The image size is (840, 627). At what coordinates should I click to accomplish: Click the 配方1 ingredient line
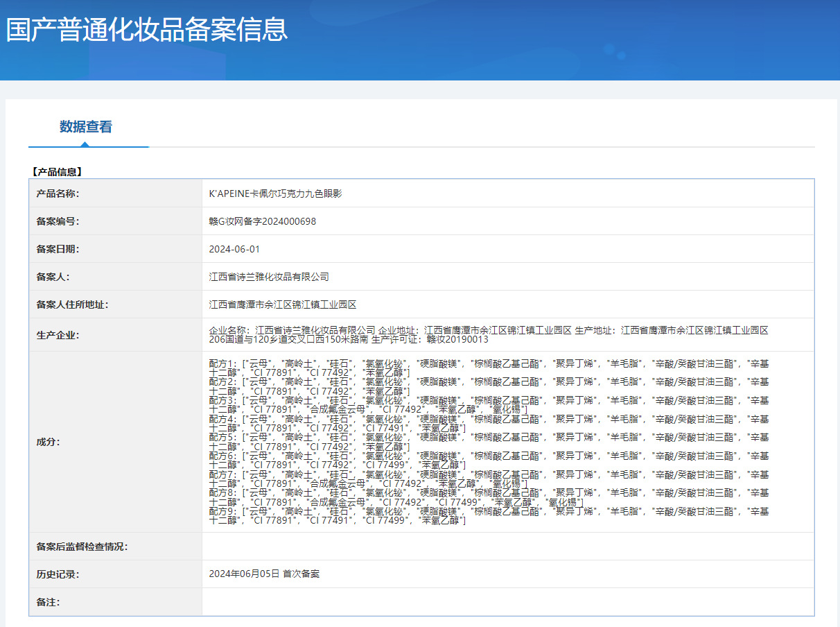point(488,368)
